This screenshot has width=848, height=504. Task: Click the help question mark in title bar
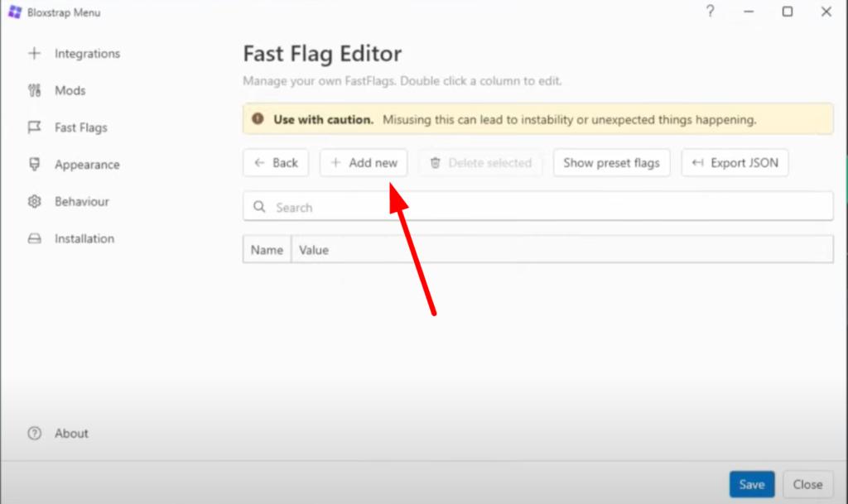710,12
